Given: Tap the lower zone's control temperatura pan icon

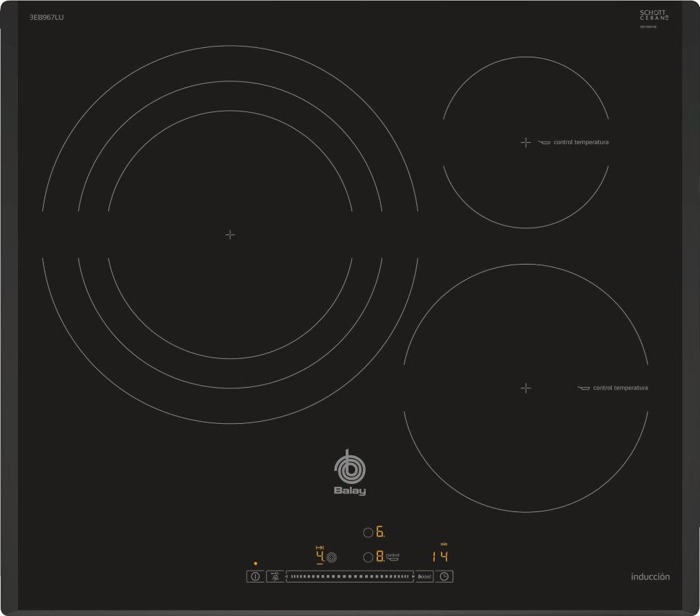Looking at the screenshot, I should pos(584,388).
